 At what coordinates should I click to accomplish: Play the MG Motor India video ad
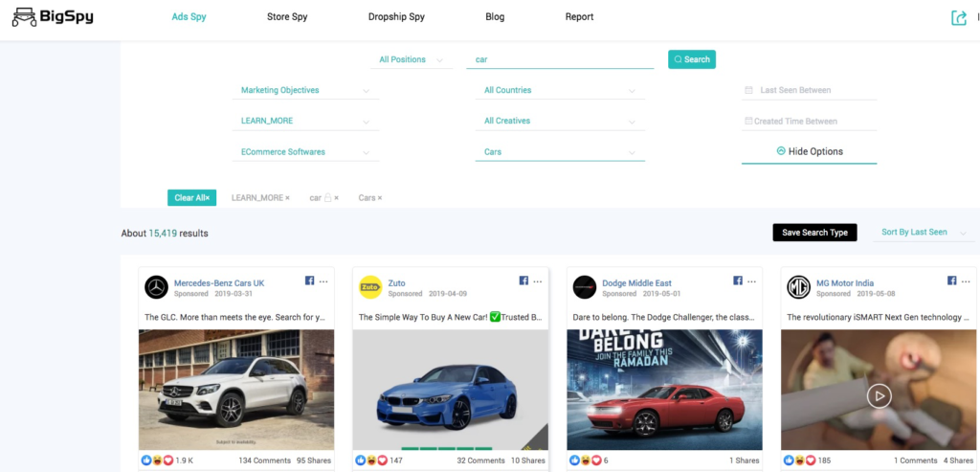point(879,395)
